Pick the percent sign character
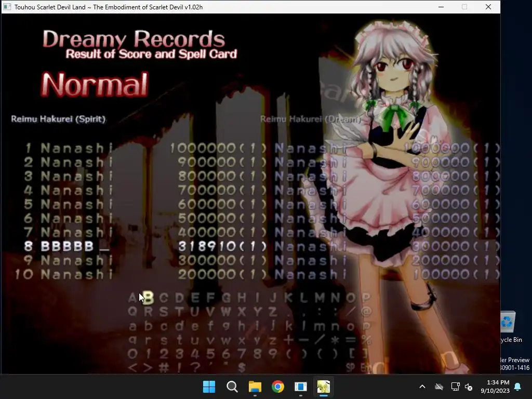This screenshot has height=399, width=532. (366, 340)
